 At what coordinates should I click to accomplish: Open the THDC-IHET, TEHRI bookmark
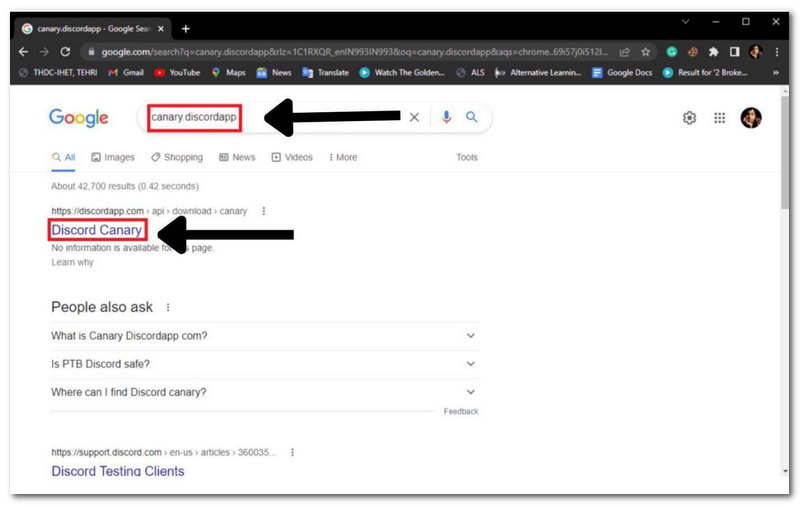pyautogui.click(x=58, y=72)
